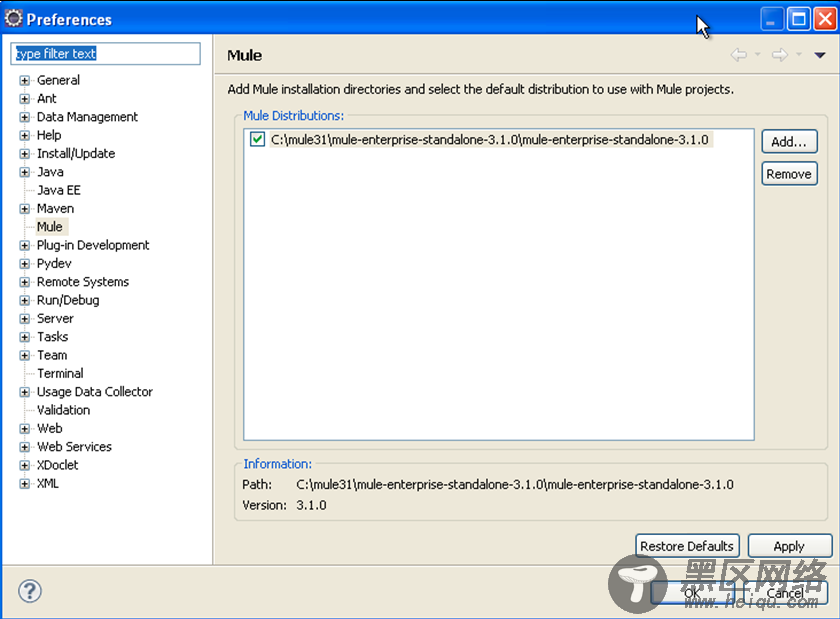Viewport: 840px width, 619px height.
Task: Confirm with the OK button
Action: pyautogui.click(x=692, y=593)
